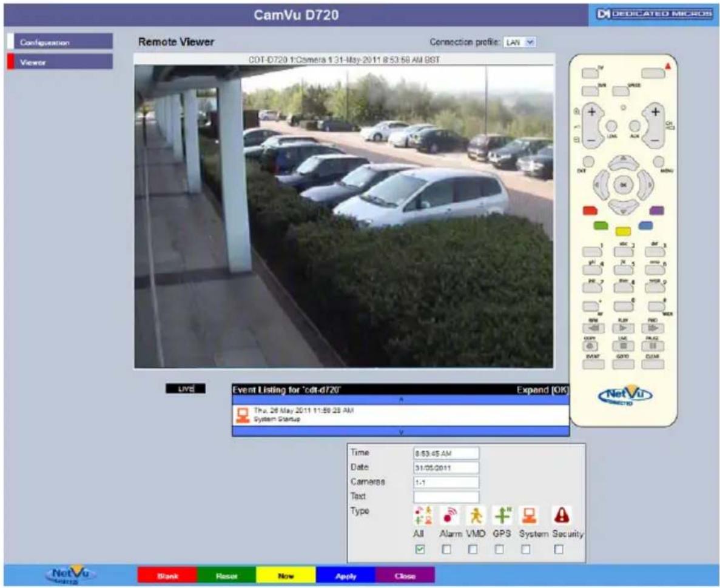The image size is (720, 588).
Task: Click the LENS round button on remote
Action: coord(611,125)
